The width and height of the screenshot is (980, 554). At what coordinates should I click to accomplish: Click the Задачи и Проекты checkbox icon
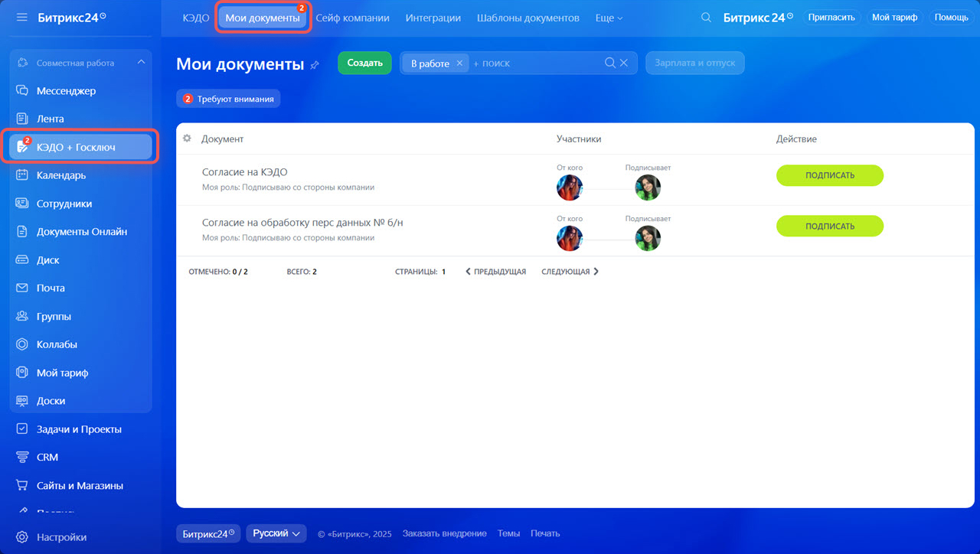click(x=22, y=429)
